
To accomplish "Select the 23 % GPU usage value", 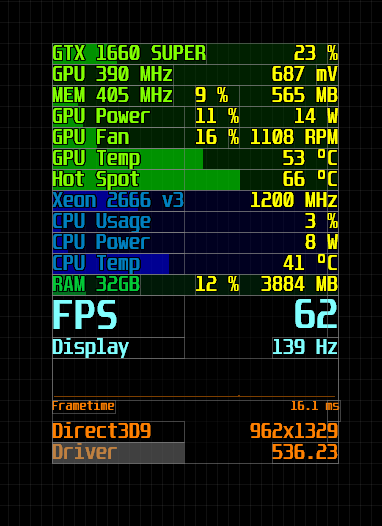I will (316, 53).
